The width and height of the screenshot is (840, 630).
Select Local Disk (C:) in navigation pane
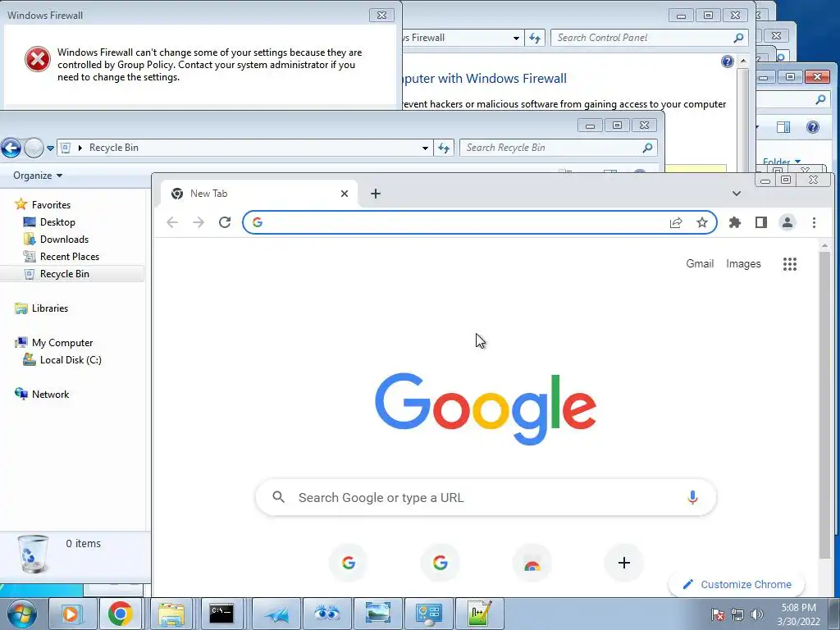(71, 360)
